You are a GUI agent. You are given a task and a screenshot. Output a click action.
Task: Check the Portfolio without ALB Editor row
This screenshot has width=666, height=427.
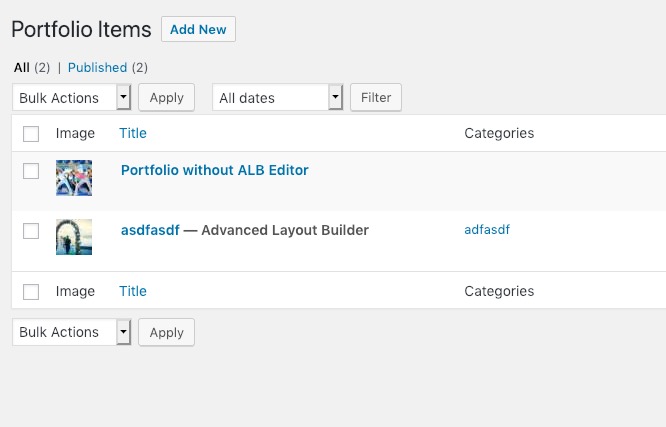point(31,171)
